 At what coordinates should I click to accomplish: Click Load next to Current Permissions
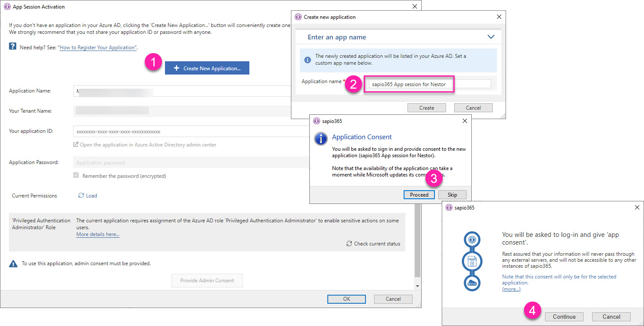92,196
